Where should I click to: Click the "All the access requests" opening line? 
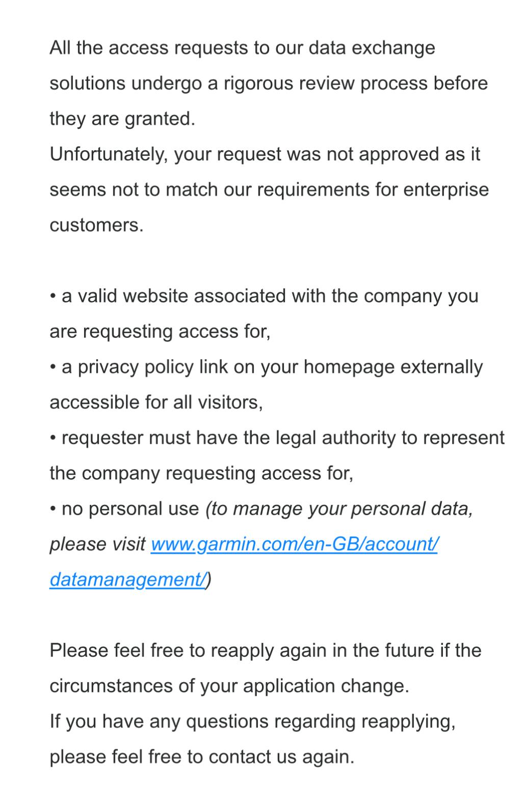point(242,48)
